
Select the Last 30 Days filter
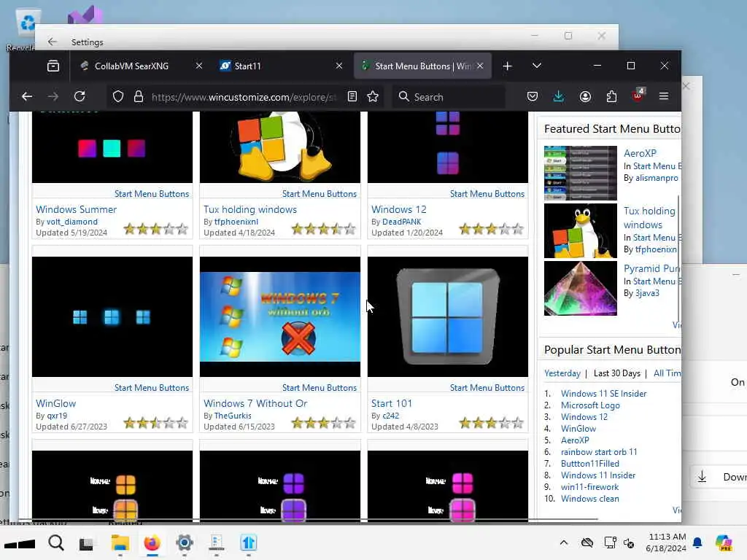pyautogui.click(x=617, y=373)
